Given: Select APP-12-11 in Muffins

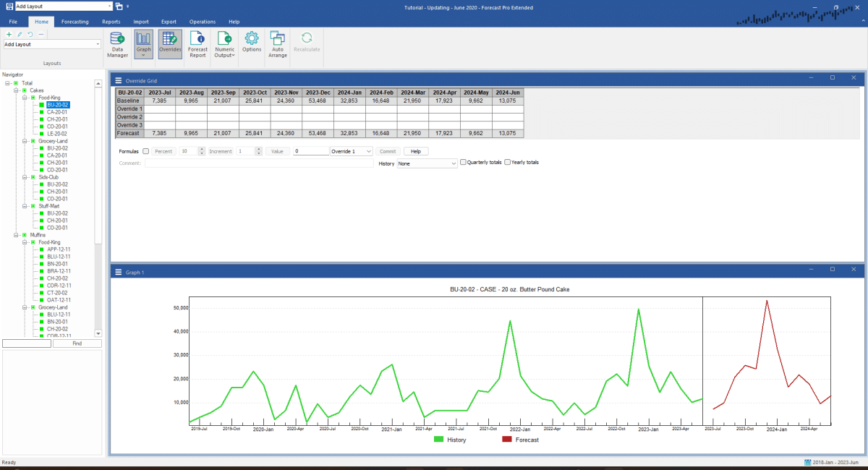Looking at the screenshot, I should (58, 249).
